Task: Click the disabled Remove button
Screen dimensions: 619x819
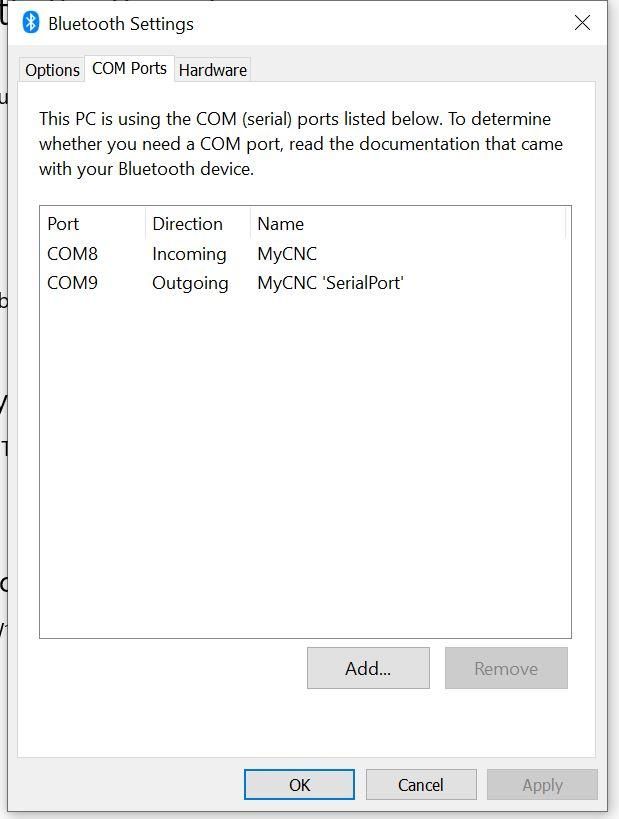Action: (506, 668)
